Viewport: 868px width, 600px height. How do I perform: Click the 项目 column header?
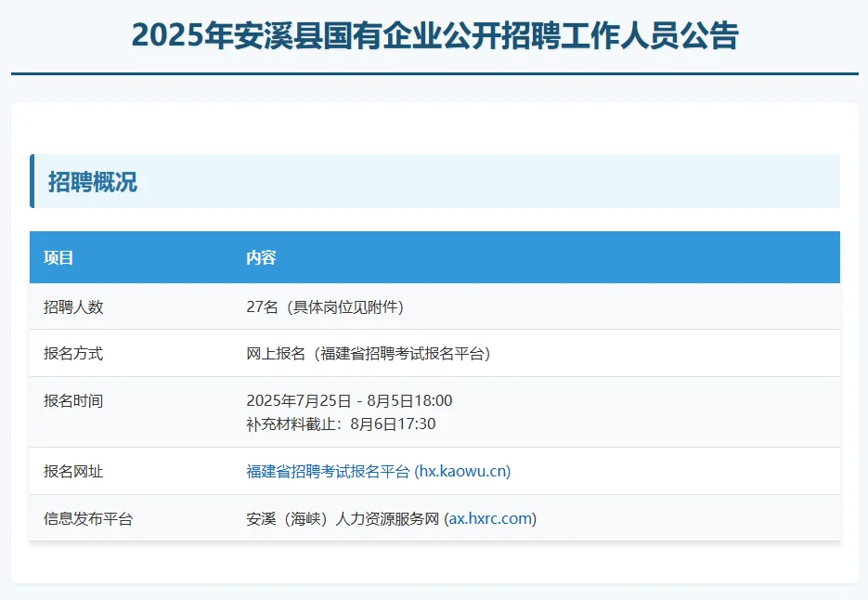coord(58,257)
